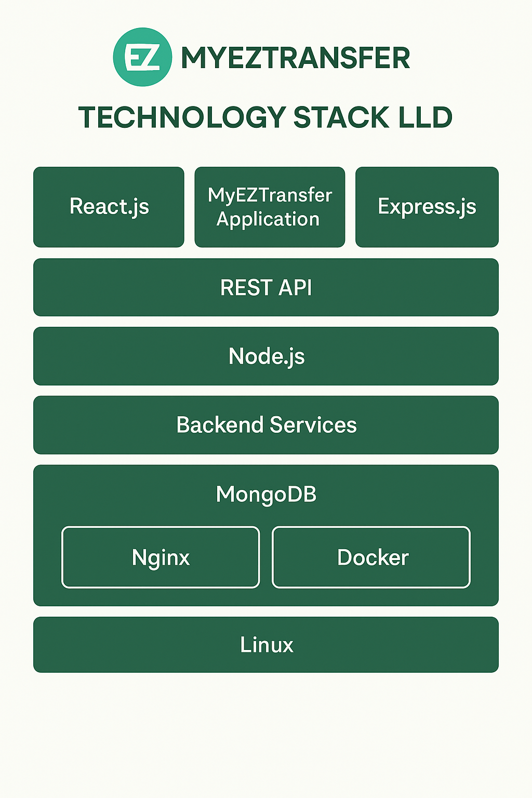
Task: Click the Node.js layer bar
Action: pos(266,356)
